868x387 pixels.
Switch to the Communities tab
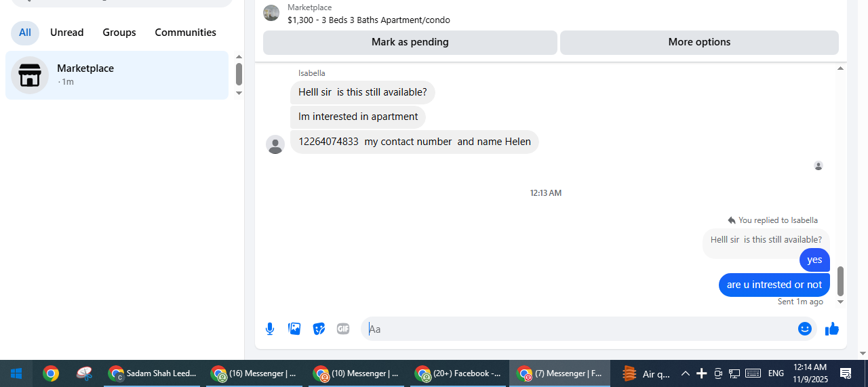click(x=186, y=33)
